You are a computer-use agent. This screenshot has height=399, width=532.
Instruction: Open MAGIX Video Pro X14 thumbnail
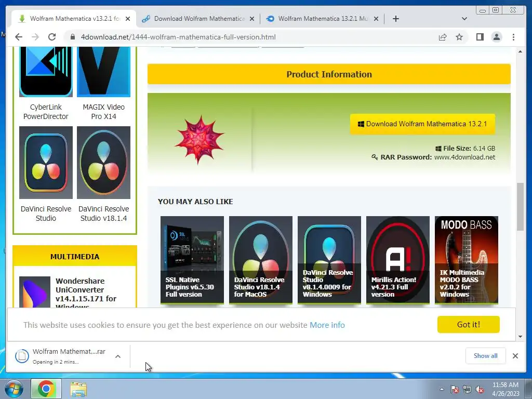click(x=103, y=72)
